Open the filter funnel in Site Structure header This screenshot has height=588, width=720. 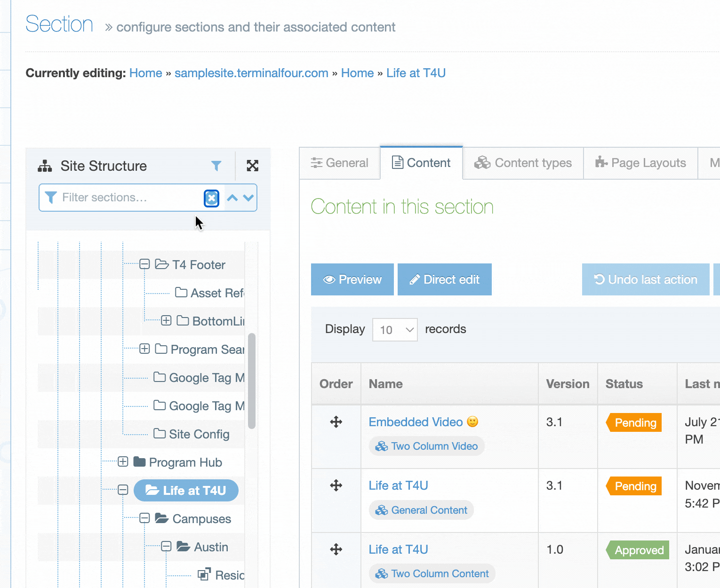pos(216,166)
